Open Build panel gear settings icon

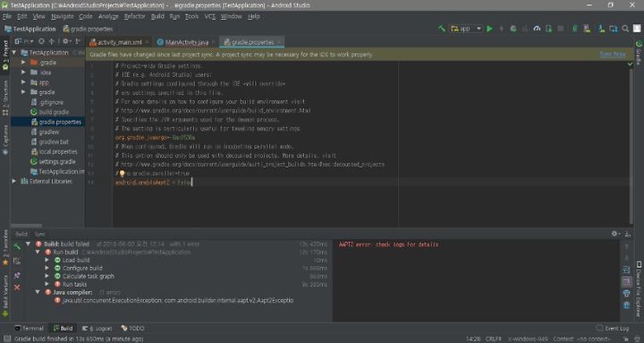click(x=614, y=234)
